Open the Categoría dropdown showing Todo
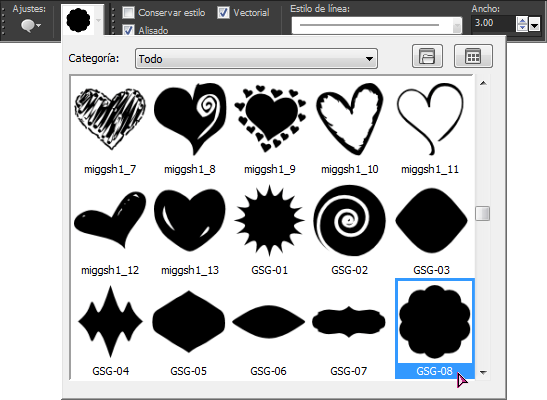The image size is (547, 400). [256, 59]
